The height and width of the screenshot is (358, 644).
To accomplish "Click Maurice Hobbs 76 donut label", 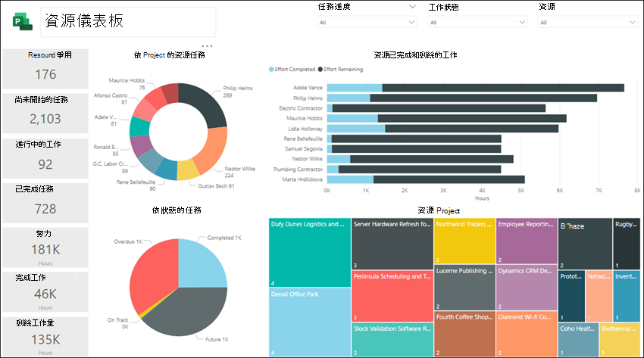I will pyautogui.click(x=127, y=84).
